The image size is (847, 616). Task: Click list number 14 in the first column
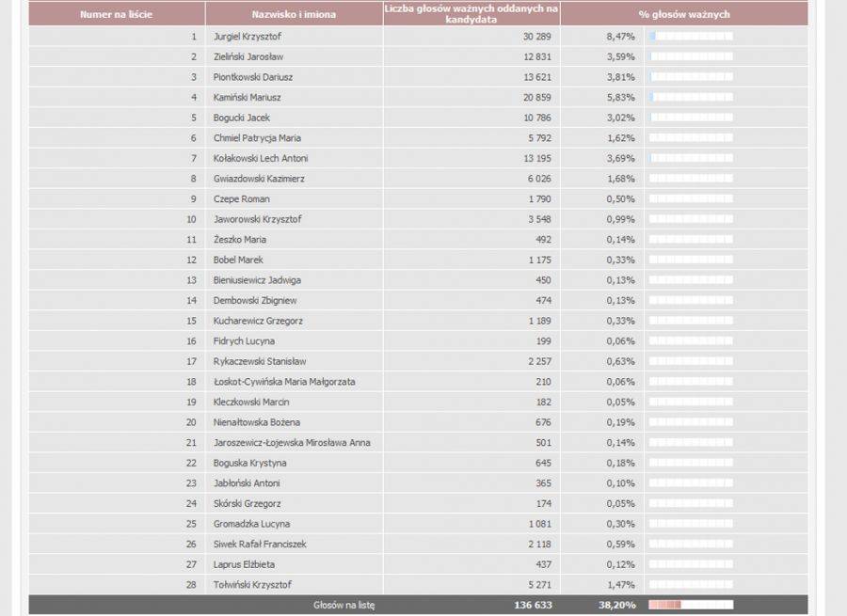pos(191,301)
